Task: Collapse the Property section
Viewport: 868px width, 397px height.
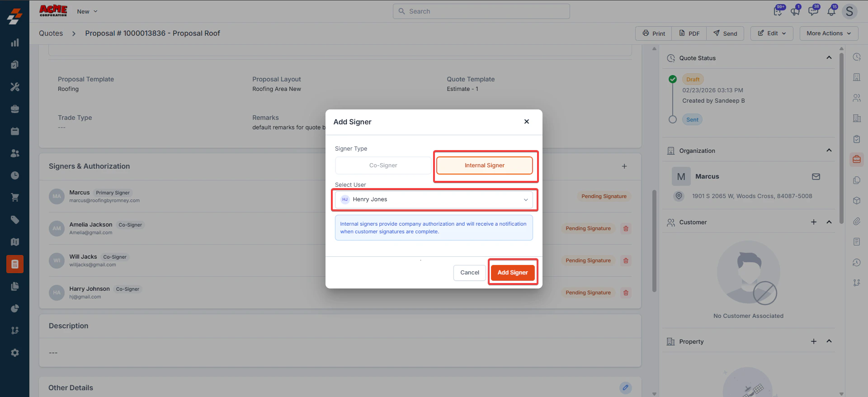Action: tap(829, 341)
